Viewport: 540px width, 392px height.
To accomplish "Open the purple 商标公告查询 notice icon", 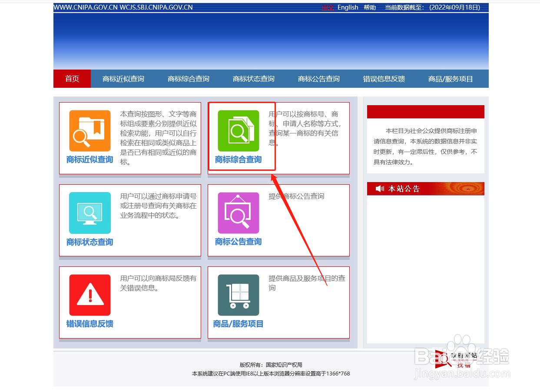I will tap(239, 213).
